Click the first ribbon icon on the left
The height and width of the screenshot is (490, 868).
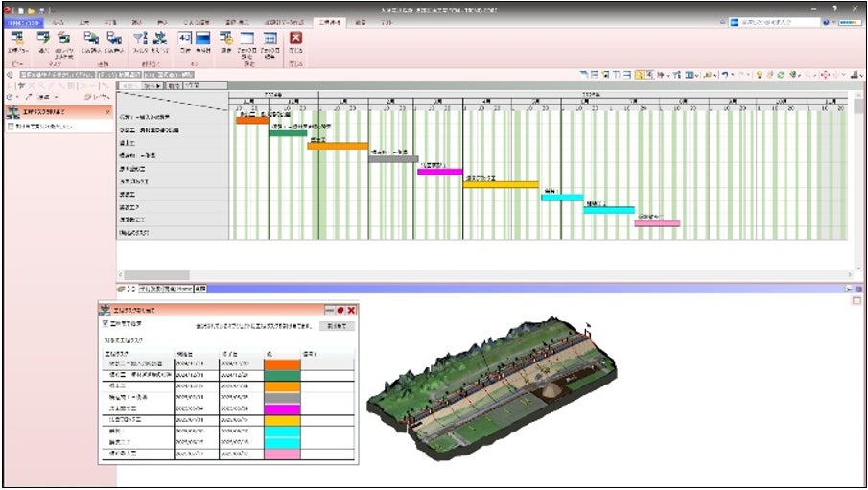pos(16,38)
